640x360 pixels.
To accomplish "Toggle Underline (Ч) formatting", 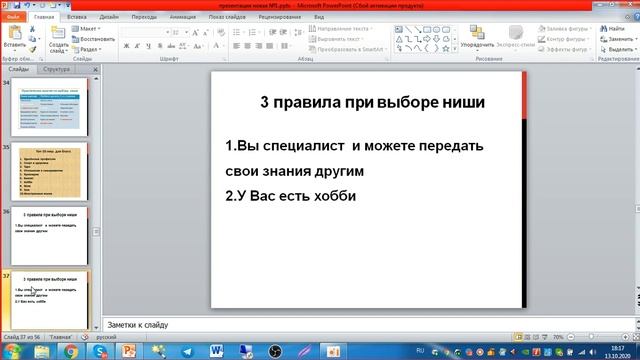I will (x=149, y=46).
